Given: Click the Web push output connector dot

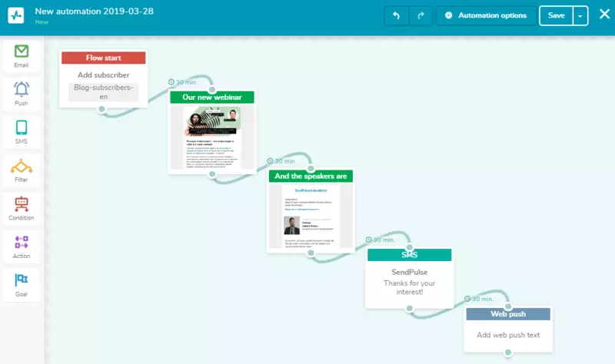Looking at the screenshot, I should coord(508,352).
